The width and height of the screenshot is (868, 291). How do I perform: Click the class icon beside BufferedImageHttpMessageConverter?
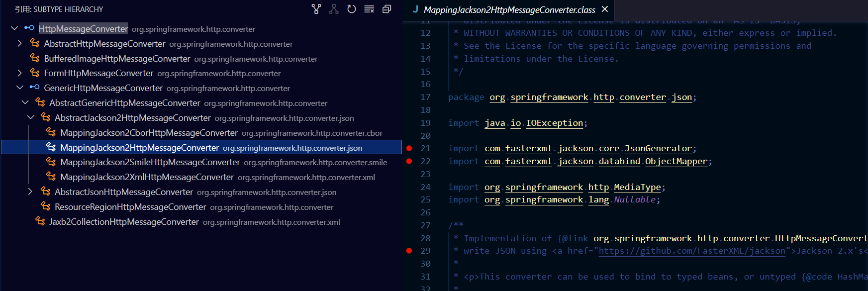coord(35,58)
